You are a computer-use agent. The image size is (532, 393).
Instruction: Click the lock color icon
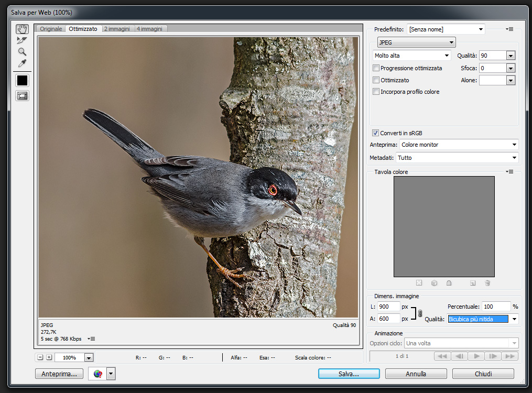click(x=449, y=283)
